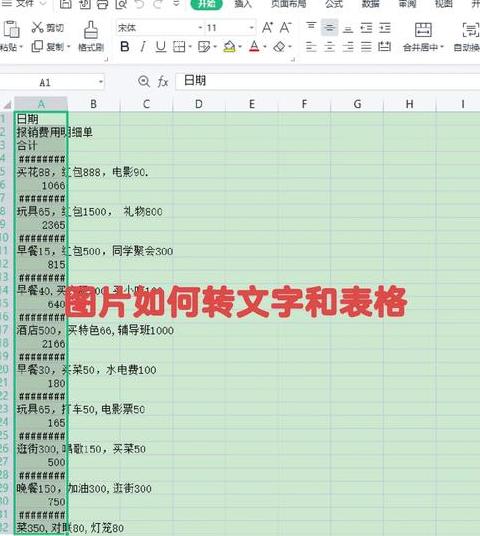Toggle italic formatting

tap(143, 46)
